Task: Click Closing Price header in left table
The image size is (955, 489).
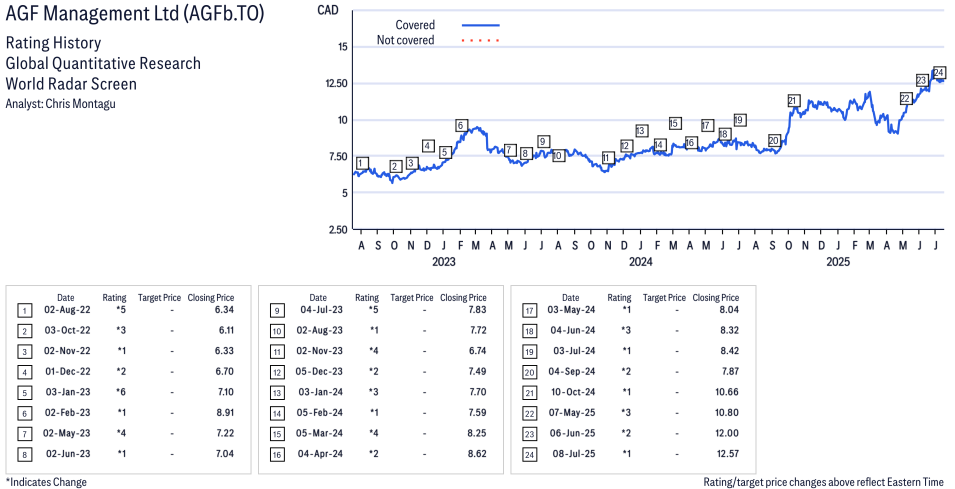Action: [211, 298]
